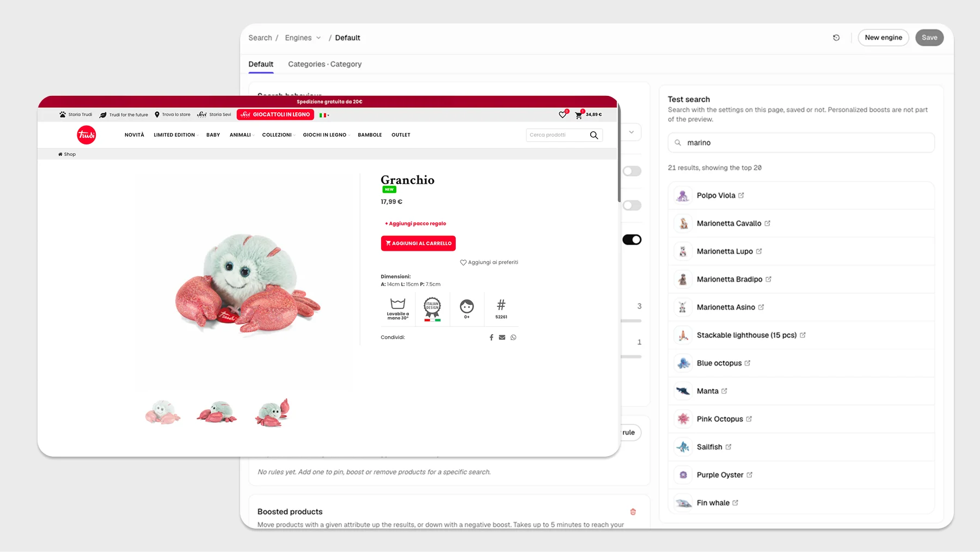This screenshot has width=980, height=552.
Task: Share Granchio via email icon
Action: [x=502, y=337]
